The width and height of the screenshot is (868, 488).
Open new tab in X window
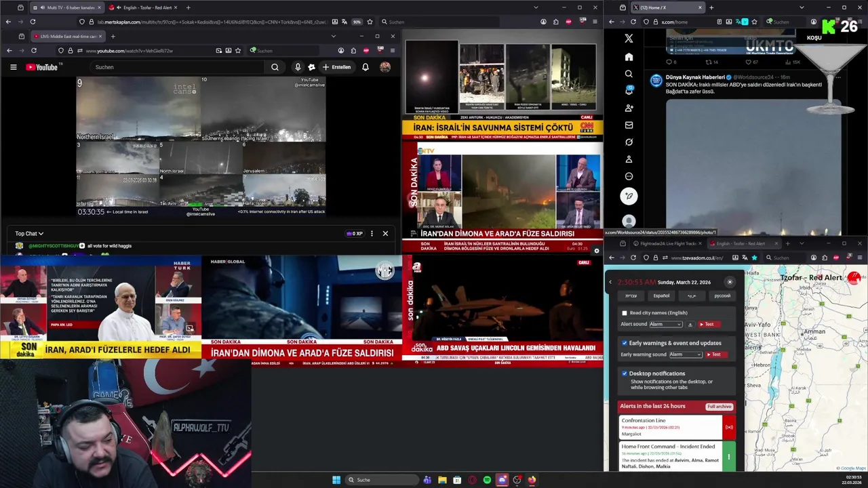point(711,7)
